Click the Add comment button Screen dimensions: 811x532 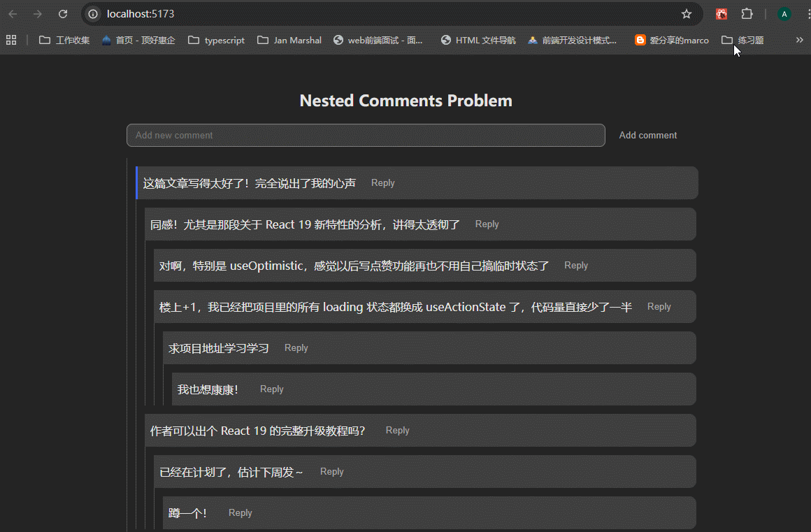(648, 136)
